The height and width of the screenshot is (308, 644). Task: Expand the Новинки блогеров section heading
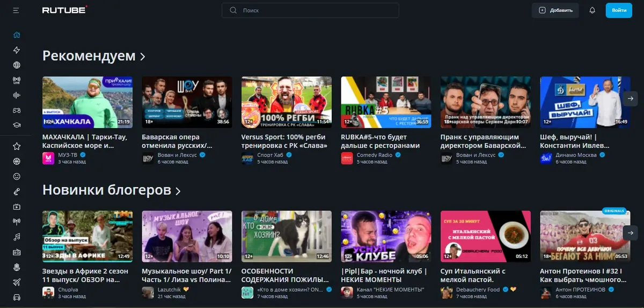(x=111, y=190)
